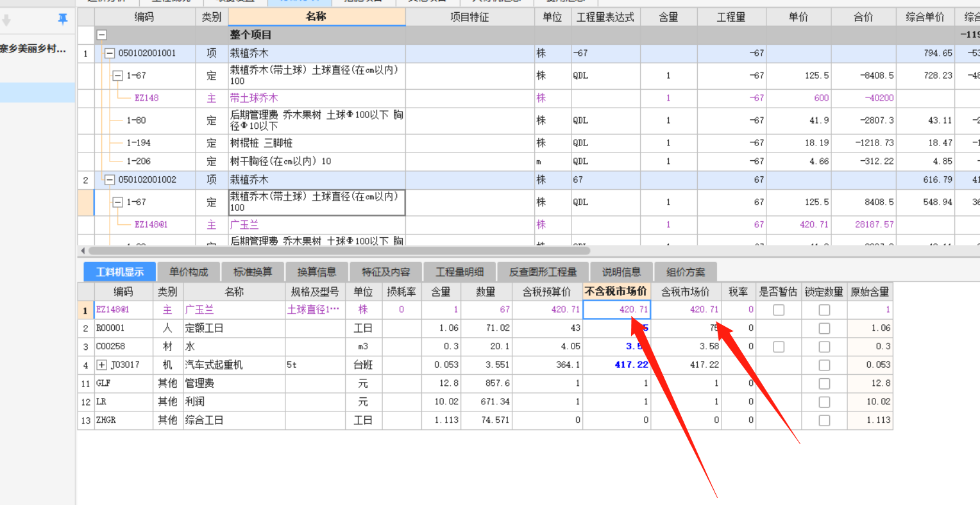Collapse the 1-67 quota under item 050102001002
The height and width of the screenshot is (505, 980).
click(x=117, y=202)
